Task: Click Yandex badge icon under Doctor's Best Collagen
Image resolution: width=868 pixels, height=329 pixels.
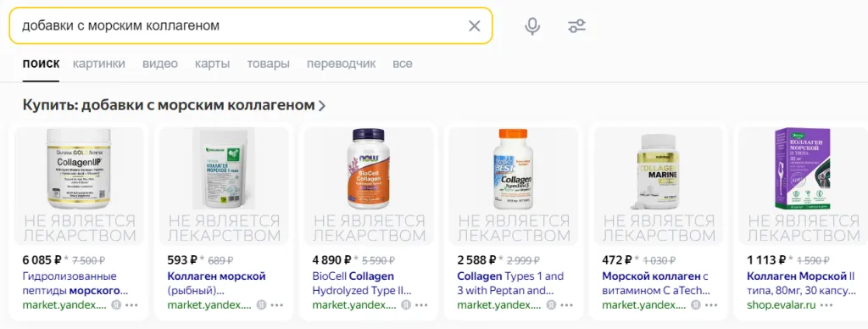Action: [x=551, y=305]
